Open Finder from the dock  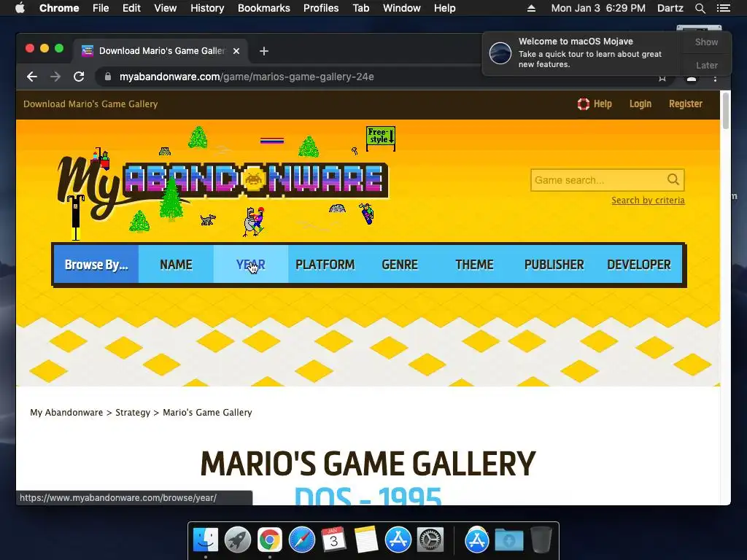point(206,540)
